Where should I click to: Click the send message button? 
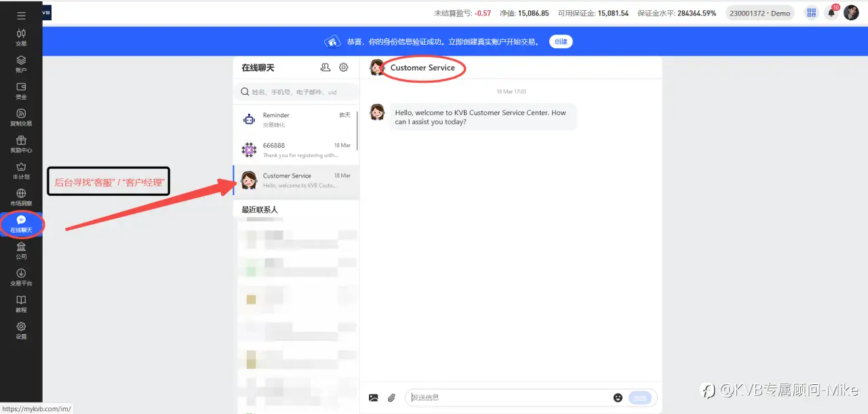641,398
